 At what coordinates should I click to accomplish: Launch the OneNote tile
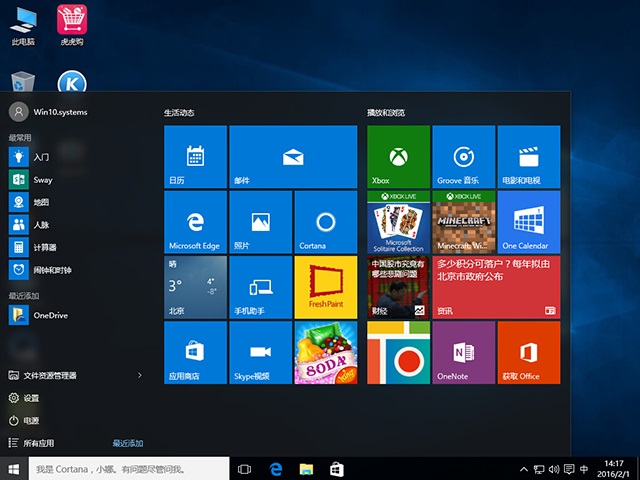pyautogui.click(x=463, y=352)
